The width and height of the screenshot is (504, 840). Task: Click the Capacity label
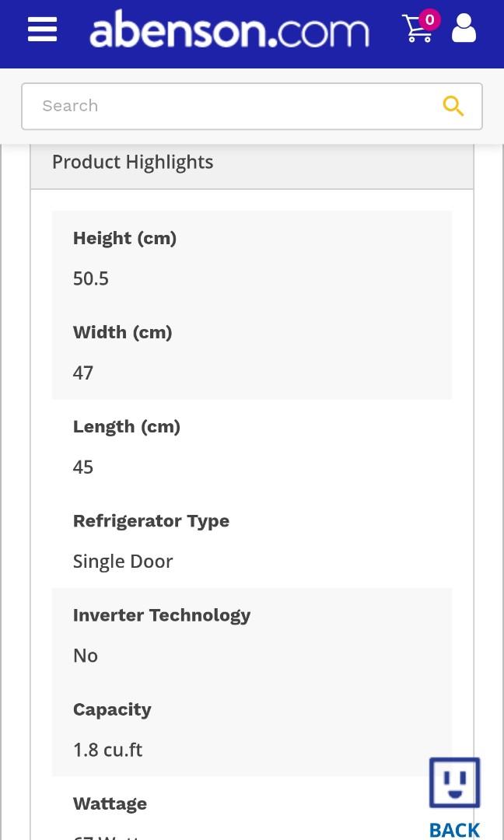pos(112,710)
